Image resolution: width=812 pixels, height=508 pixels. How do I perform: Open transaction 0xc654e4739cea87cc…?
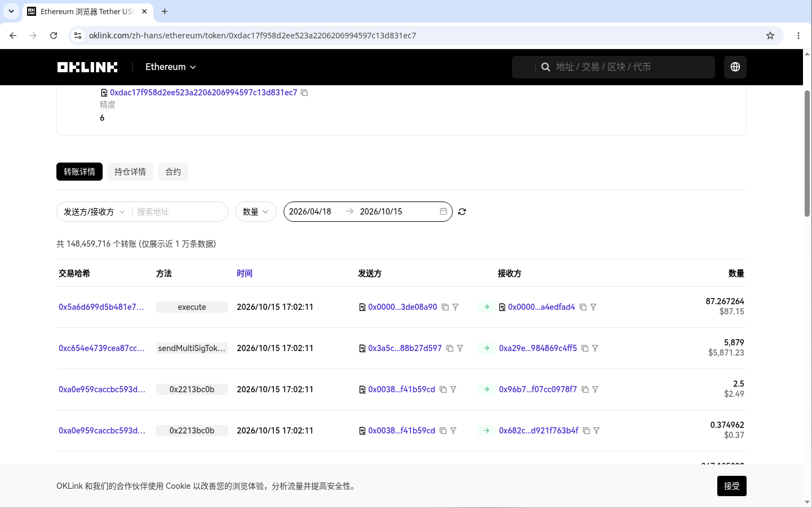point(101,348)
